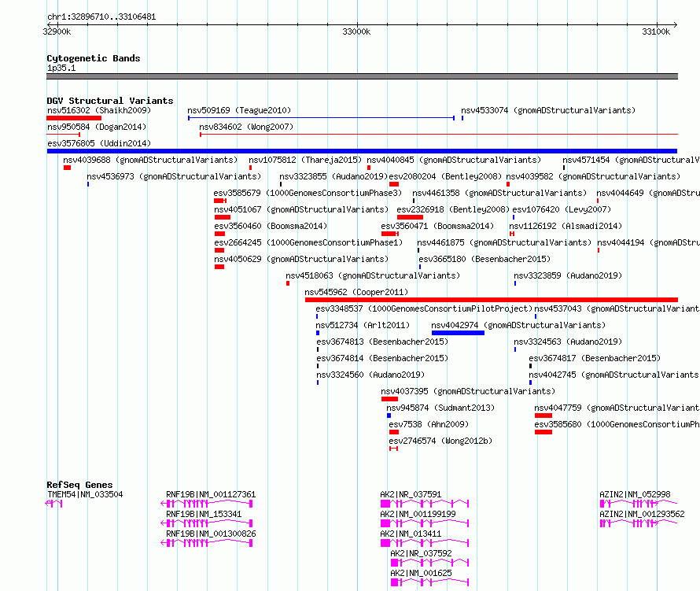The width and height of the screenshot is (700, 591).
Task: Click nsv3323855 (Audano2019) label
Action: point(333,176)
